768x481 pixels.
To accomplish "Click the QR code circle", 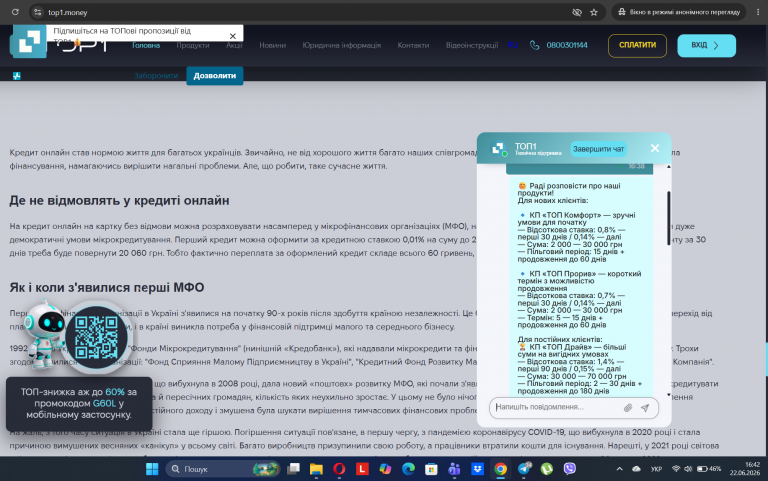I will coord(96,337).
